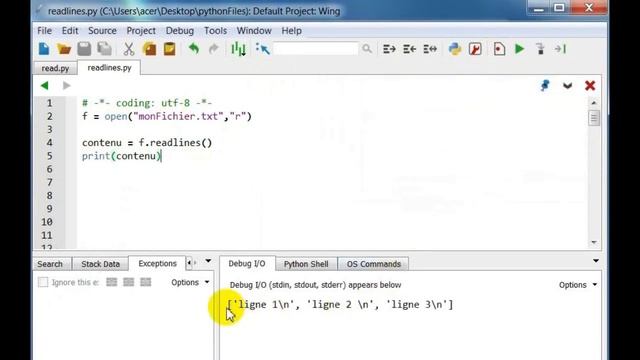Click the first gray icon in Exceptions panel
Image resolution: width=640 pixels, height=360 pixels.
tap(111, 282)
